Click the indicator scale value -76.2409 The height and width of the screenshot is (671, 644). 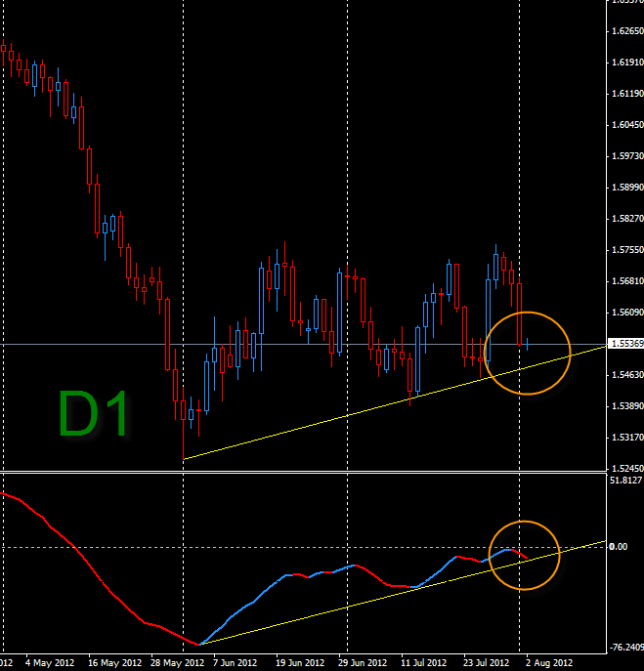pos(626,648)
